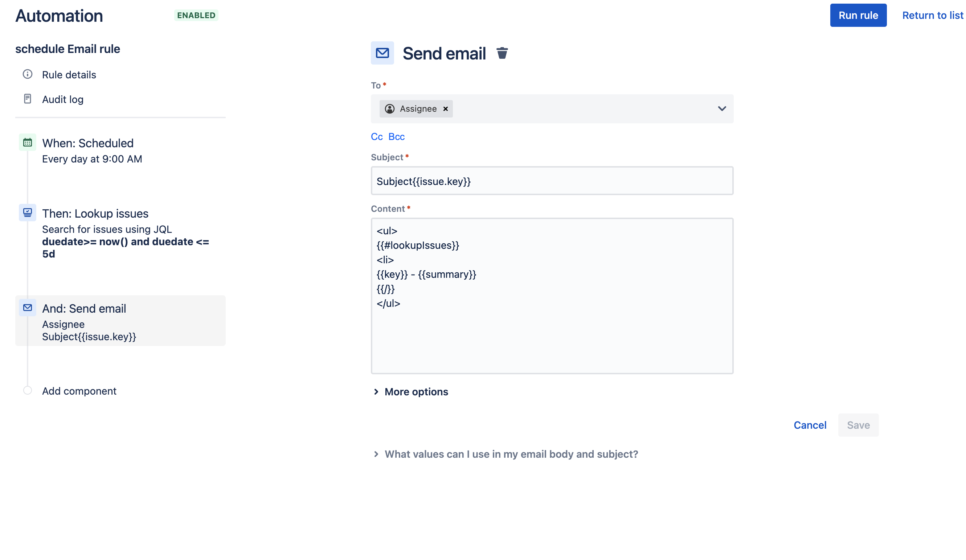
Task: Click the scheduled calendar icon
Action: coord(26,143)
